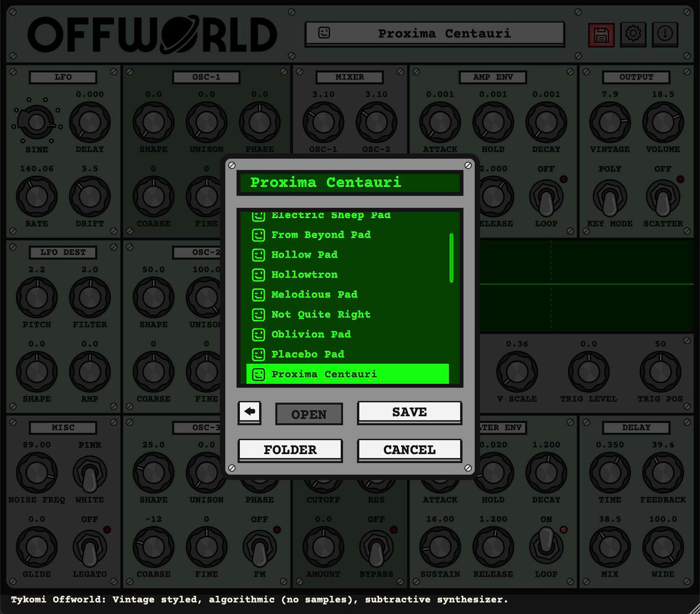
Task: Click the OPEN button in dialog
Action: click(x=309, y=414)
